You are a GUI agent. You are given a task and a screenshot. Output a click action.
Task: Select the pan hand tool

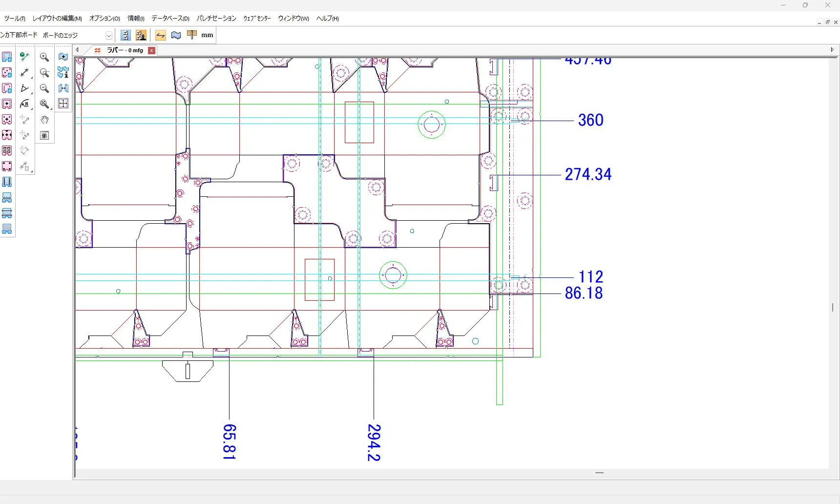pyautogui.click(x=44, y=120)
